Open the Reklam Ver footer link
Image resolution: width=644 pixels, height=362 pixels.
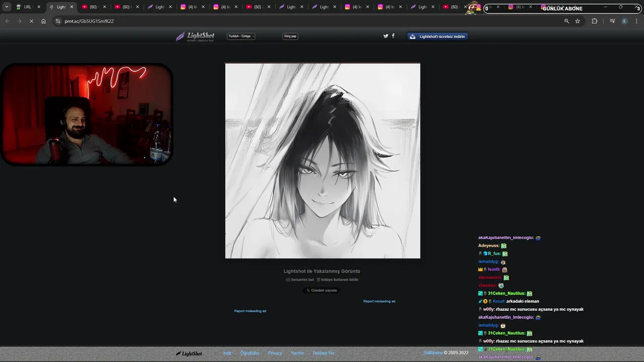pos(324,353)
